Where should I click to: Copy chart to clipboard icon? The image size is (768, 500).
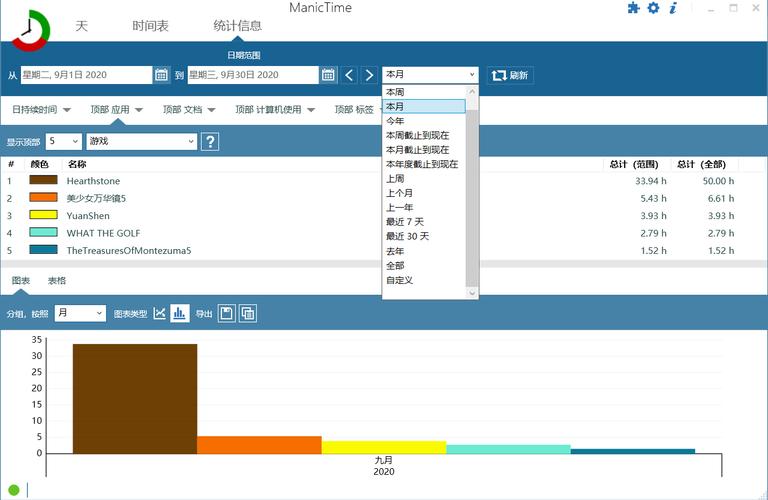click(x=248, y=313)
